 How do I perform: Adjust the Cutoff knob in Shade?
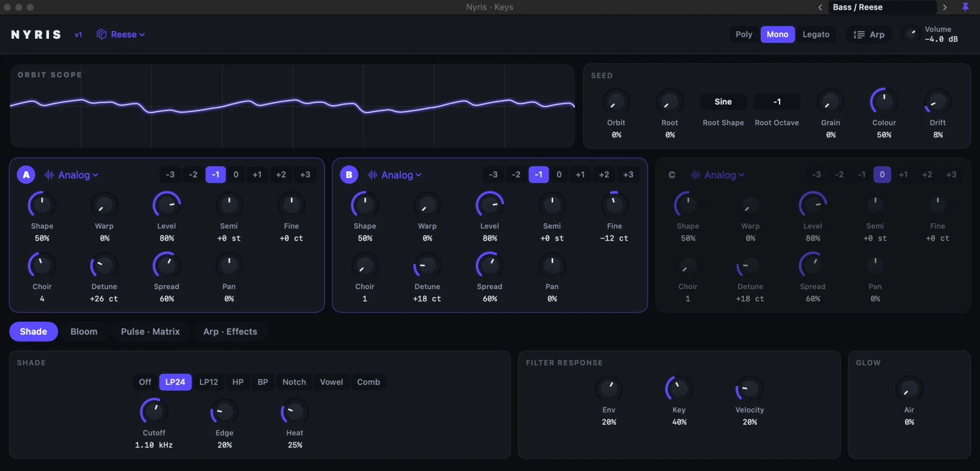154,412
